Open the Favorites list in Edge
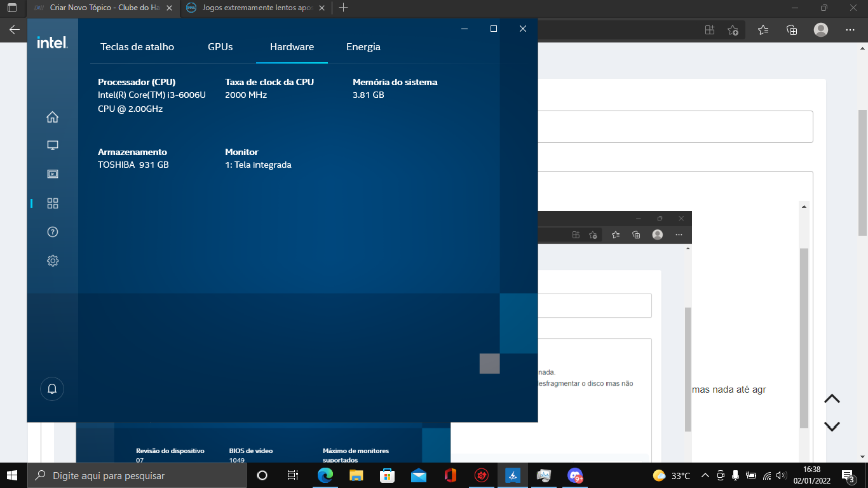 (763, 30)
